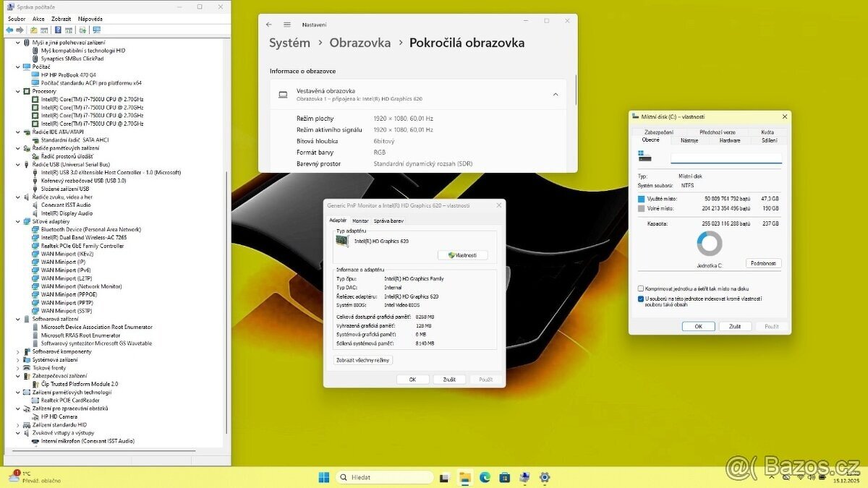Collapse the Procesory tree node
This screenshot has width=868, height=488.
point(18,92)
